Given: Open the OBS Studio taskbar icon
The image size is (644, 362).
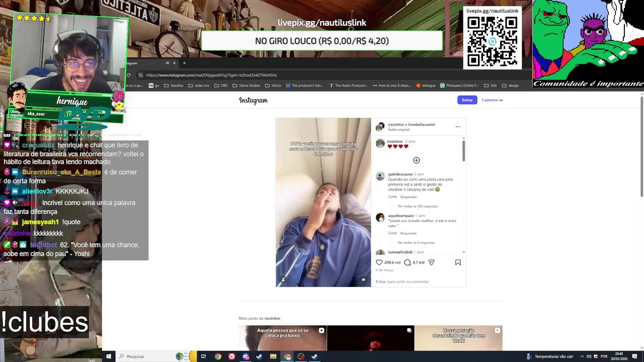Looking at the screenshot, I should [x=301, y=356].
